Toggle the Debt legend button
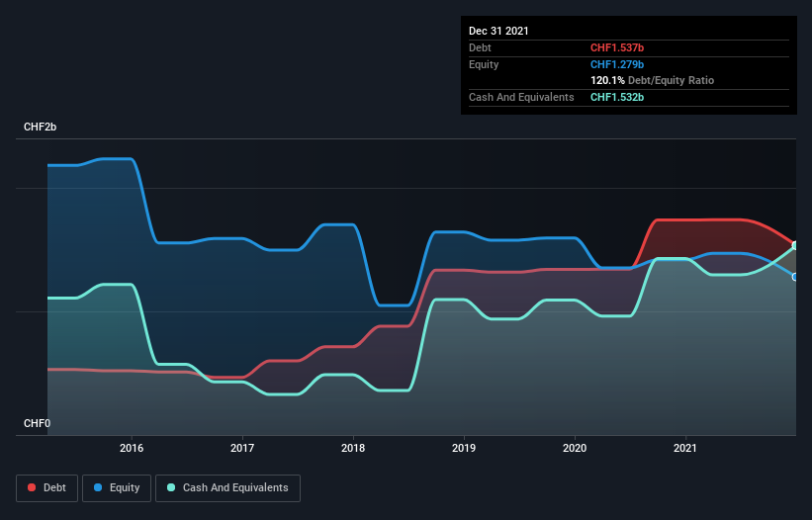The width and height of the screenshot is (812, 520). pyautogui.click(x=47, y=488)
